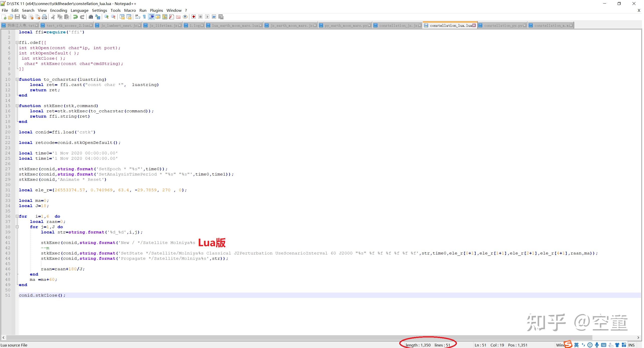644x348 pixels.
Task: Collapse the ffi.cdef code block
Action: pyautogui.click(x=17, y=42)
